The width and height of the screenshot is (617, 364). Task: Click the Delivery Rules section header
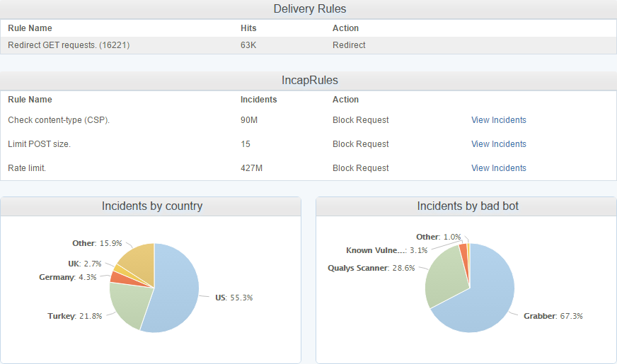click(x=309, y=9)
